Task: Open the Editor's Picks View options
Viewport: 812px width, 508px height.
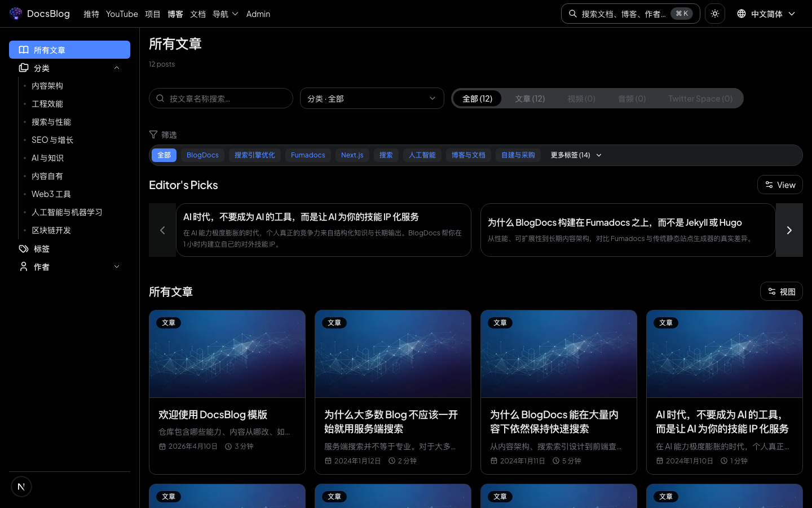Action: click(780, 185)
